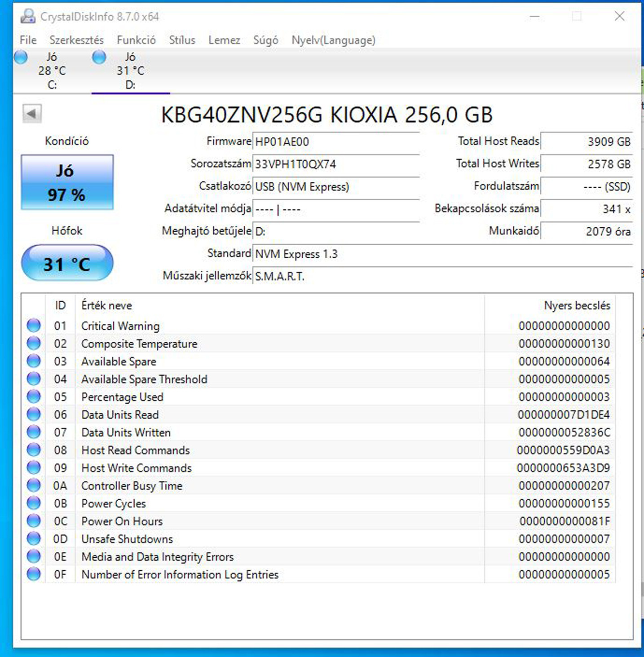Image resolution: width=644 pixels, height=657 pixels.
Task: Click status orb for Available Spare Threshold row
Action: click(x=34, y=379)
